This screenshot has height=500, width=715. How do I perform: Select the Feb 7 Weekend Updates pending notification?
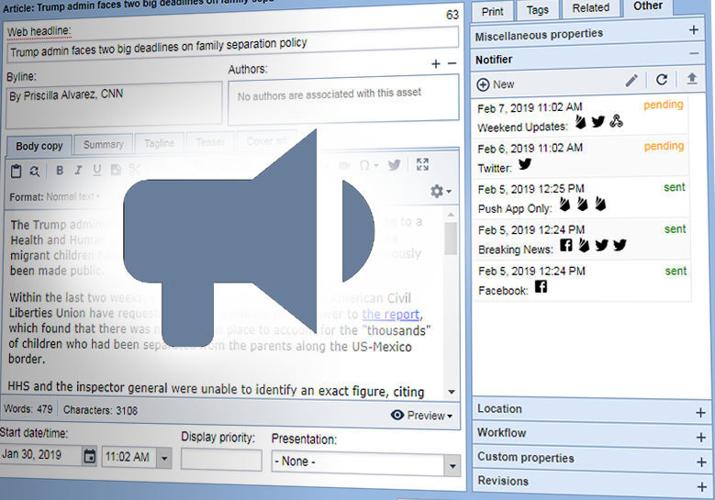click(x=580, y=117)
